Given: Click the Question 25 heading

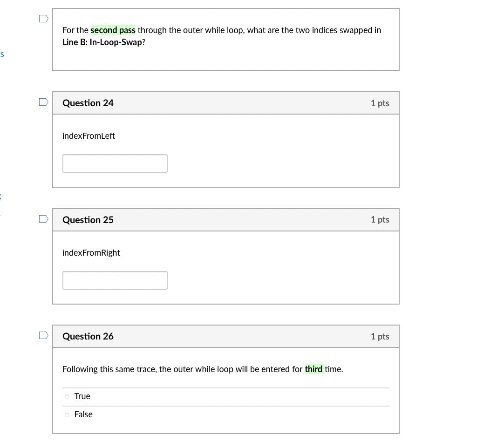Looking at the screenshot, I should (x=88, y=220).
